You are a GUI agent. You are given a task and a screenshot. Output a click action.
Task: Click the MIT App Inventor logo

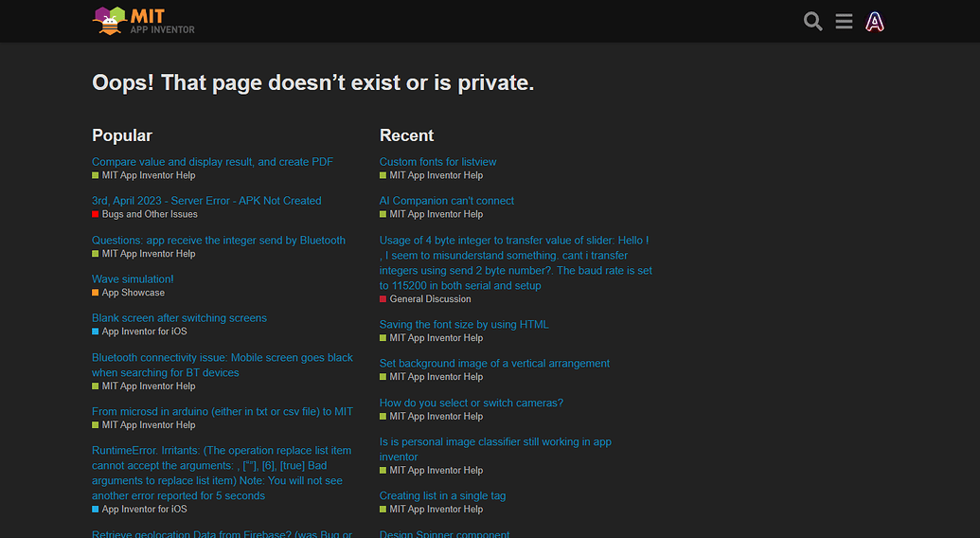[x=144, y=21]
